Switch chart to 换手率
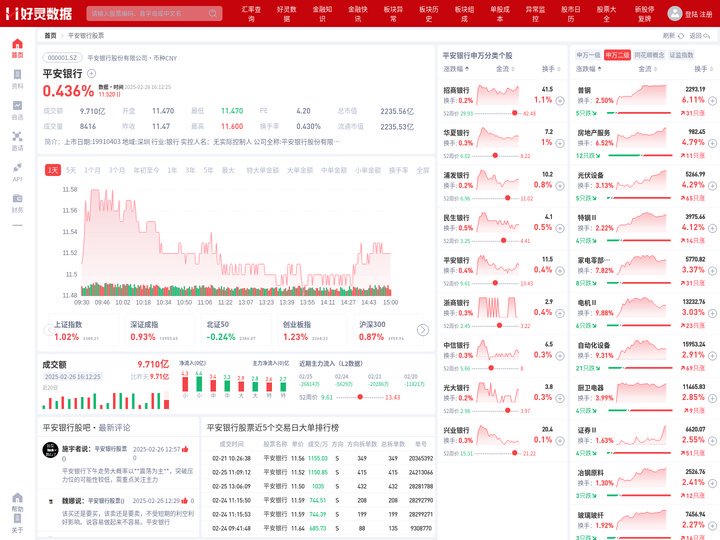The height and width of the screenshot is (540, 720). click(398, 170)
